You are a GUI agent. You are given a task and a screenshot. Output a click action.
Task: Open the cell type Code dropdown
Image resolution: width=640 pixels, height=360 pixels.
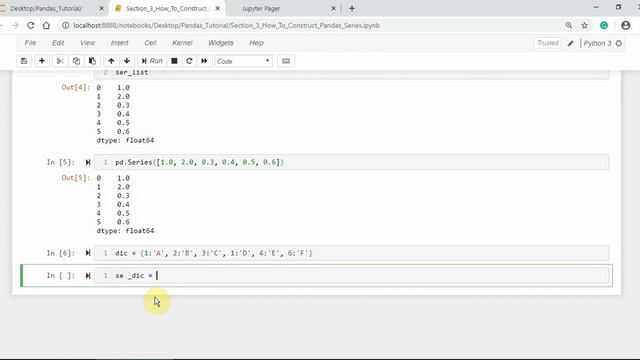click(243, 61)
